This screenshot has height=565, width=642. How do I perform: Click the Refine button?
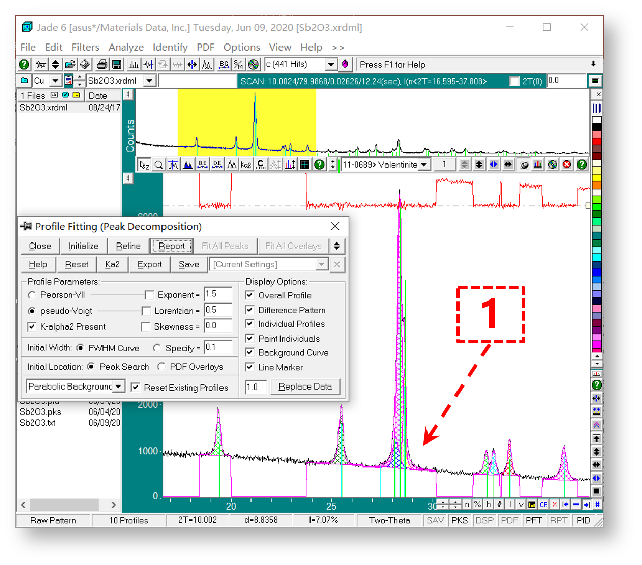pos(128,245)
